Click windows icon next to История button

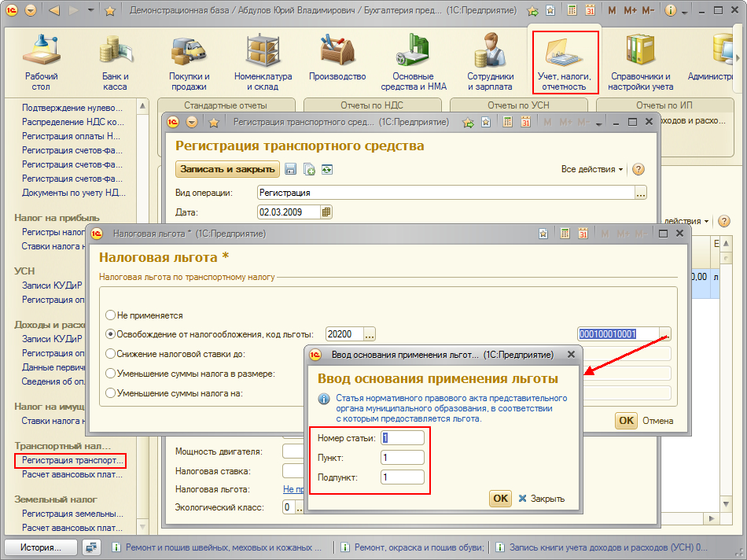tap(91, 547)
